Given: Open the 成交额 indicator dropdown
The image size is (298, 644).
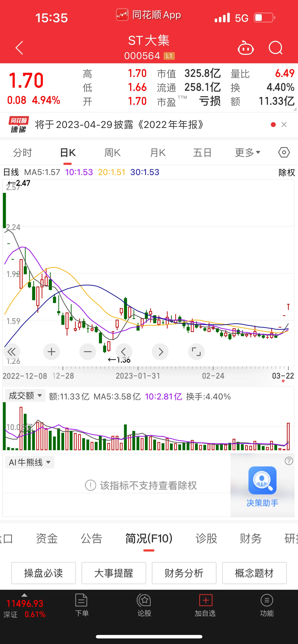Looking at the screenshot, I should [x=25, y=395].
